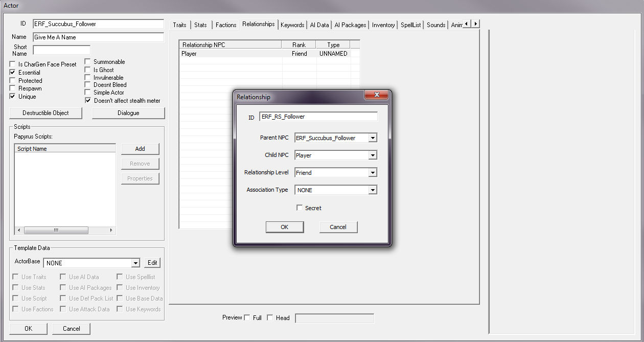Open the SpellList tab
This screenshot has height=342, width=644.
tap(411, 25)
